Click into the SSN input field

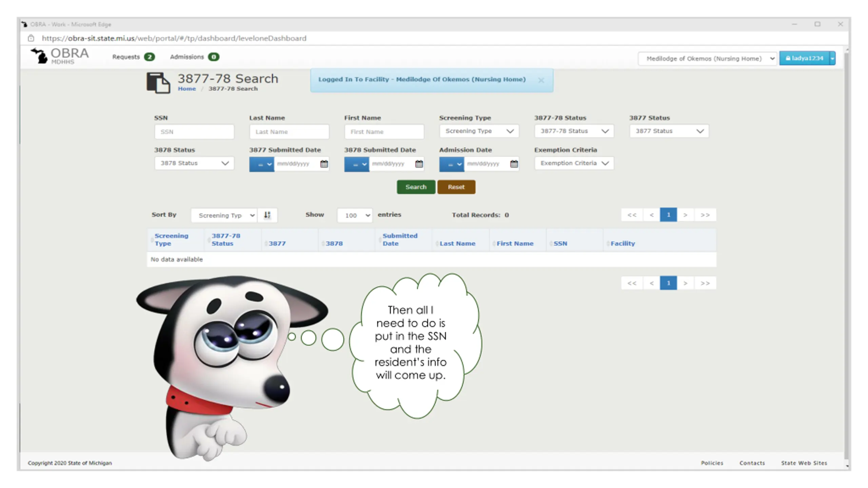tap(194, 132)
